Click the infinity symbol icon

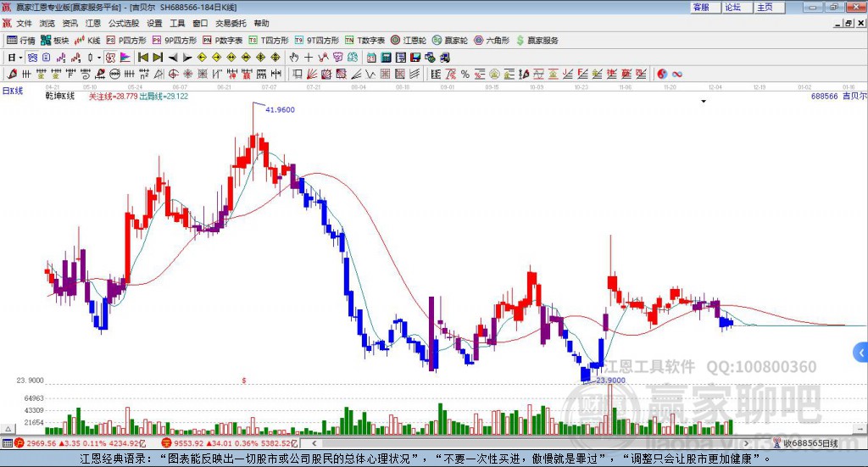pos(677,74)
